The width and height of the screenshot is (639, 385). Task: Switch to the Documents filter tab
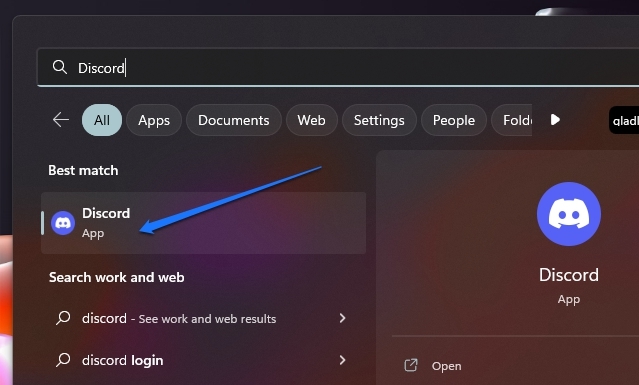(234, 120)
